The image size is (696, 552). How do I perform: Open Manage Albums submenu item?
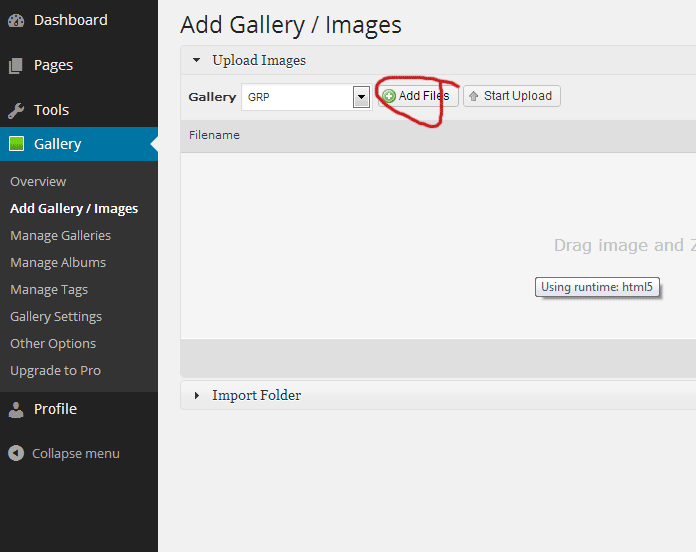tap(58, 262)
